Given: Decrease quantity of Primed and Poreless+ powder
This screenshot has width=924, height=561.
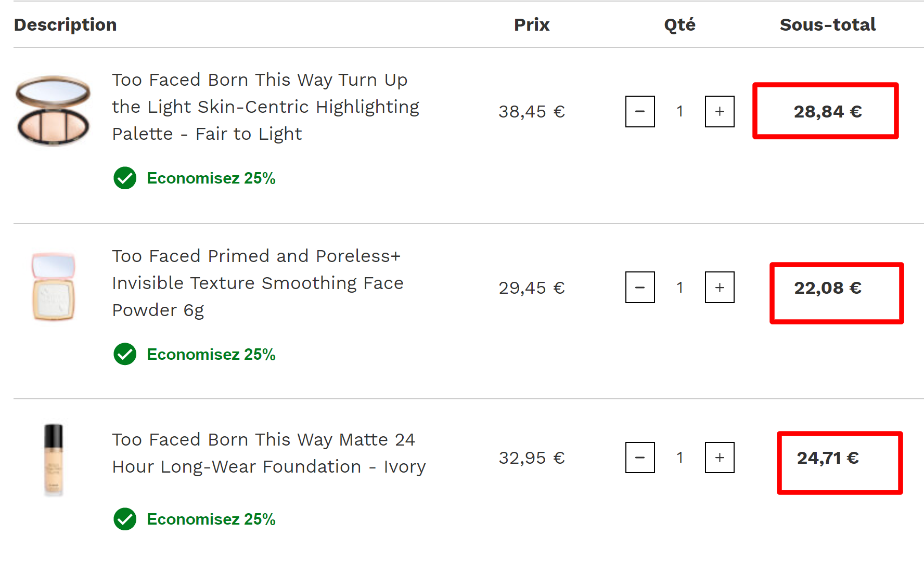Looking at the screenshot, I should (x=640, y=287).
